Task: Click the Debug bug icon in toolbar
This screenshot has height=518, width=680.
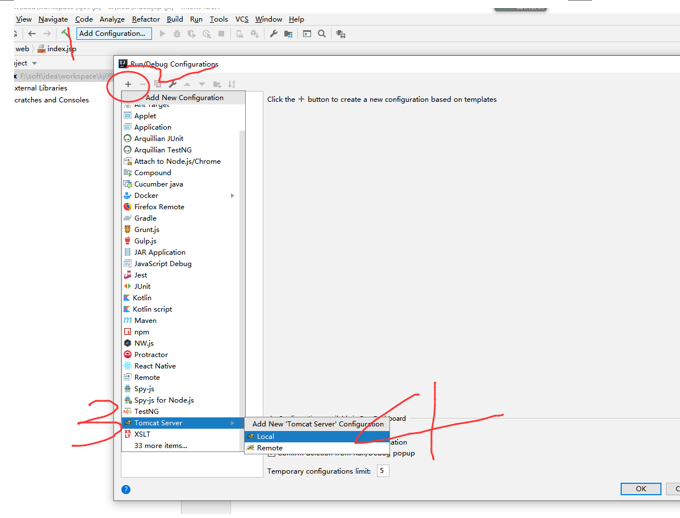Action: 177,33
